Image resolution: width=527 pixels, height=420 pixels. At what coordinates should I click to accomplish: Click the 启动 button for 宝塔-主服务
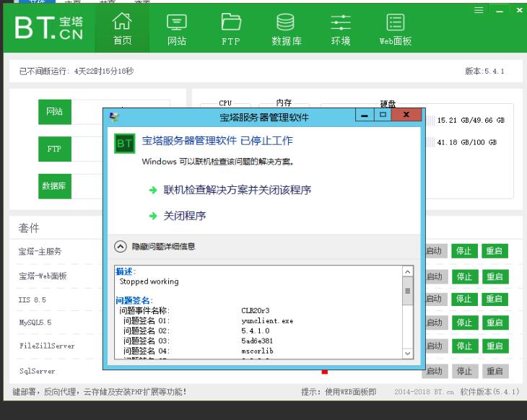(x=436, y=251)
